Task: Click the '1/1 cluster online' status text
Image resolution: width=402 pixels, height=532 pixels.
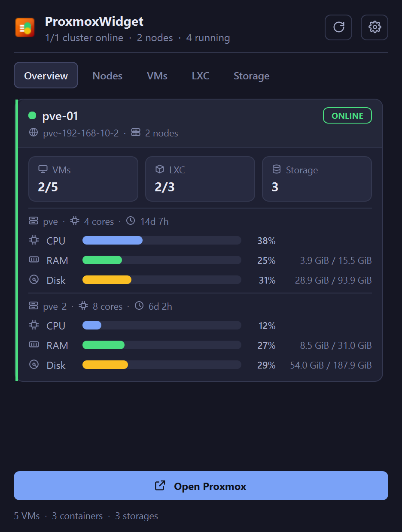Action: coord(84,38)
